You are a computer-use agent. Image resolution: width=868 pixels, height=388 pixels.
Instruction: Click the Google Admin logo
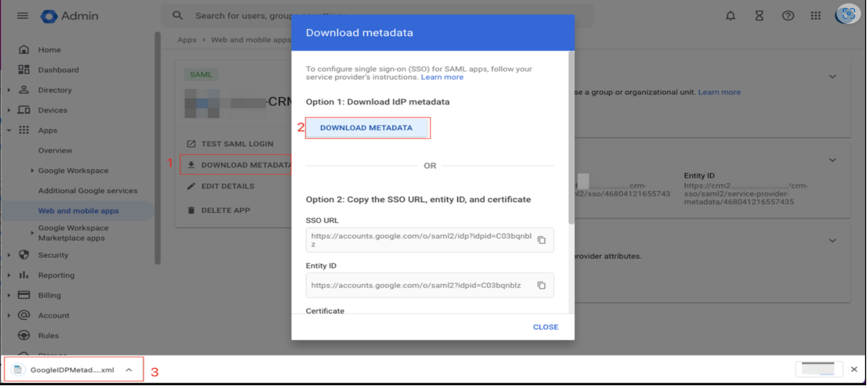click(70, 16)
